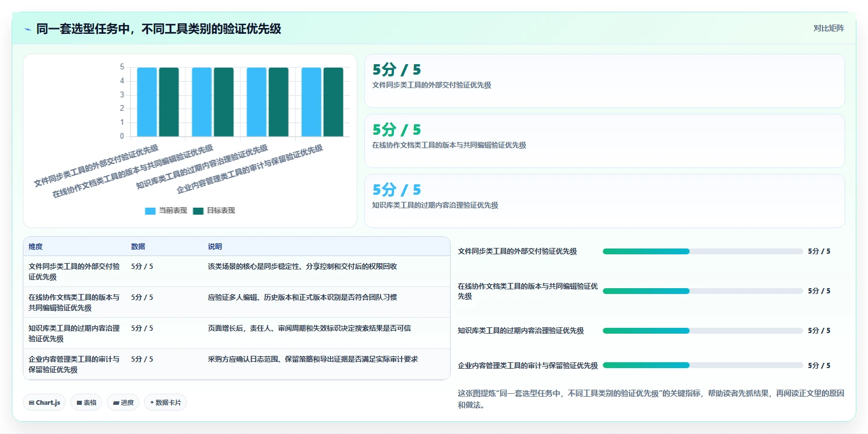Click the progress bar for 知识库类工具的过期内容治理验证优先级
Viewport: 868px width, 434px height.
[x=703, y=331]
